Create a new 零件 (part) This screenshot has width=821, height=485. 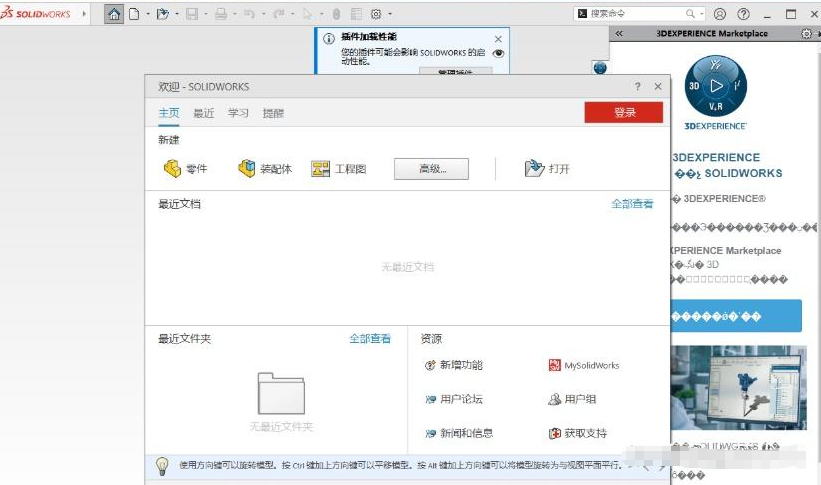[x=185, y=169]
